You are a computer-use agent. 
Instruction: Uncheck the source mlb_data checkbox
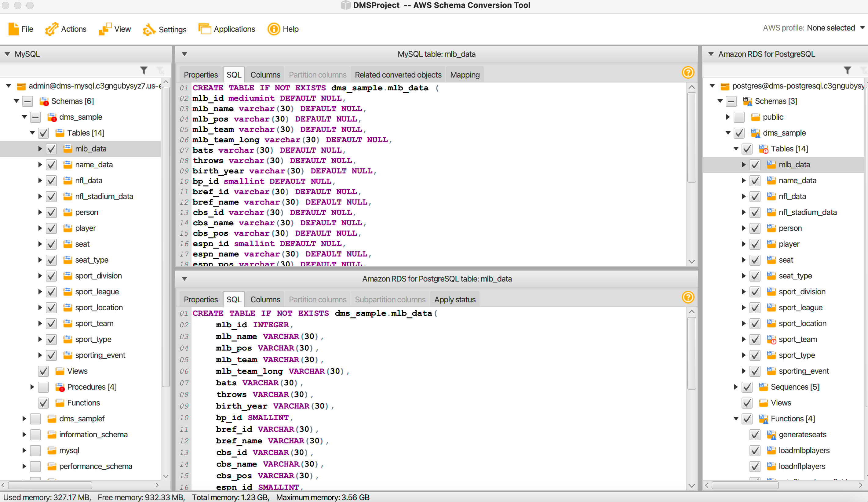pyautogui.click(x=51, y=149)
